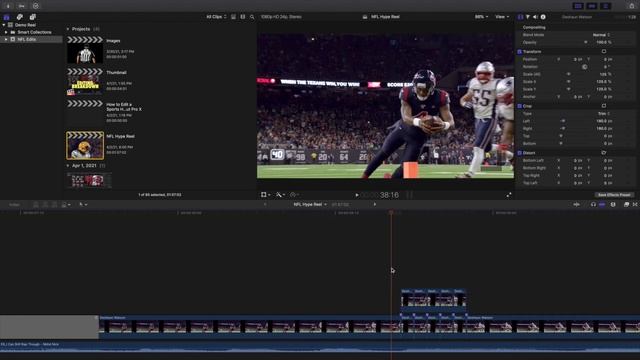Toggle the Crop effect checkbox

[x=519, y=106]
